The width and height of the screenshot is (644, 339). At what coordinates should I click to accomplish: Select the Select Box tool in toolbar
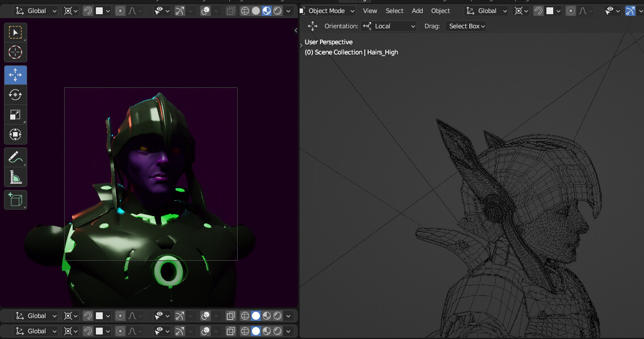coord(15,33)
